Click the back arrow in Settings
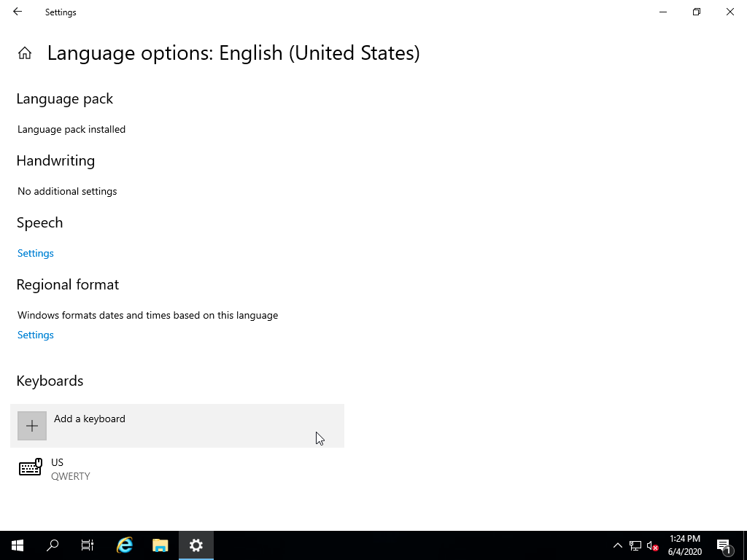 click(18, 12)
